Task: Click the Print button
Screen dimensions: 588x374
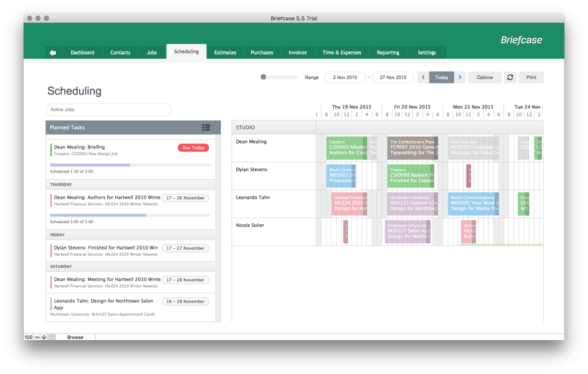Action: pyautogui.click(x=531, y=77)
